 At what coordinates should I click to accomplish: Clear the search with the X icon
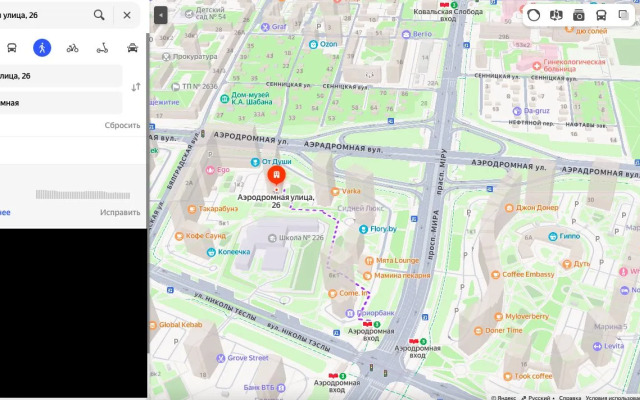[x=127, y=15]
